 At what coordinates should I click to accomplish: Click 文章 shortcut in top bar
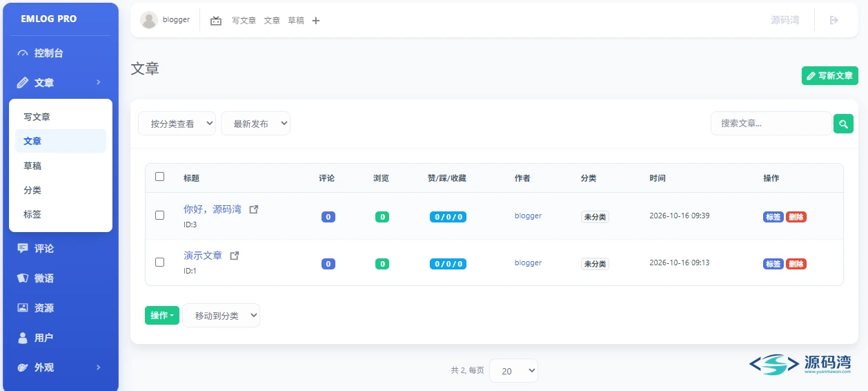(272, 21)
